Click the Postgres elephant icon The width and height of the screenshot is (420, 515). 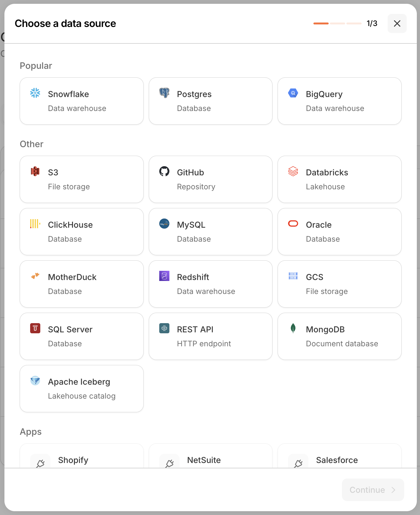(x=164, y=93)
